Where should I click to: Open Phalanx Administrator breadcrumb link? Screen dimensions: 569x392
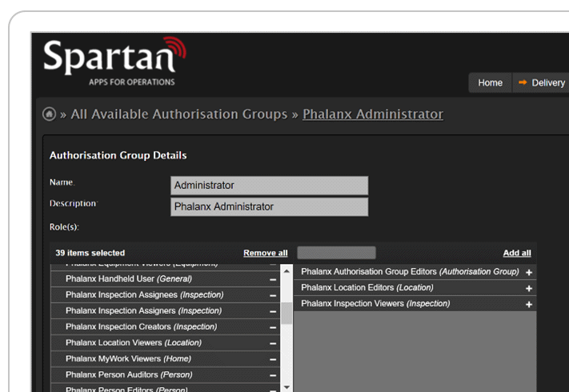click(373, 114)
